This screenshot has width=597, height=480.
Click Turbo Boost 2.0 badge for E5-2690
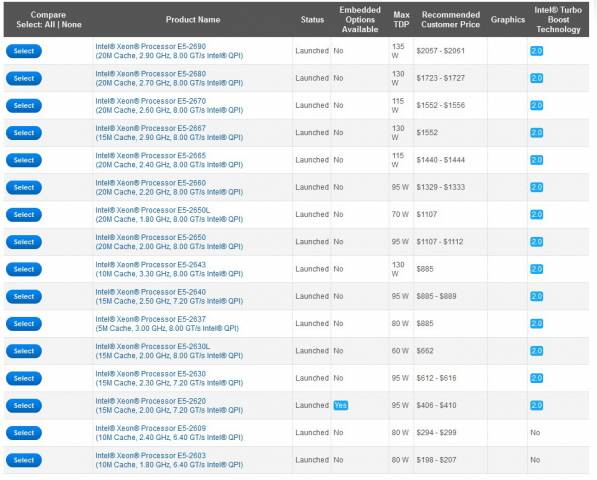point(536,51)
